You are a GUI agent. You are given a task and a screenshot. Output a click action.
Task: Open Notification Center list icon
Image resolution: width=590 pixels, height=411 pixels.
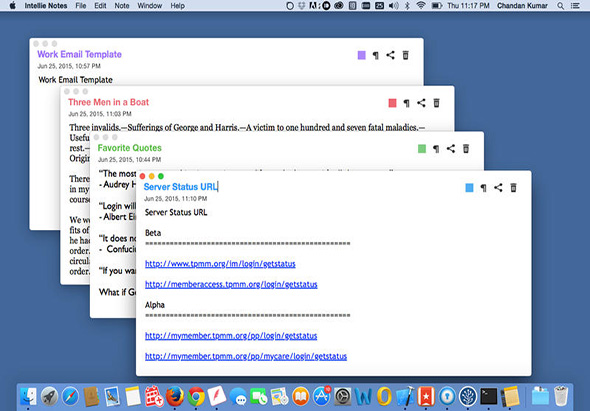point(575,6)
